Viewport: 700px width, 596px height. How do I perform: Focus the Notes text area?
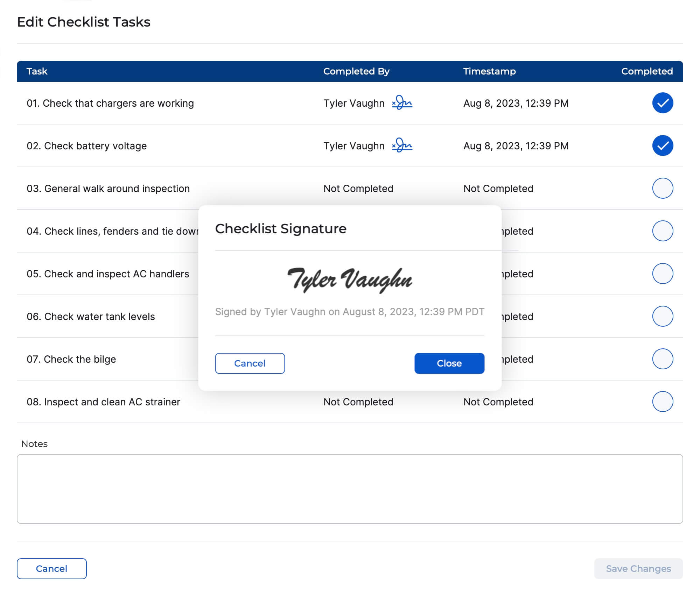(350, 489)
